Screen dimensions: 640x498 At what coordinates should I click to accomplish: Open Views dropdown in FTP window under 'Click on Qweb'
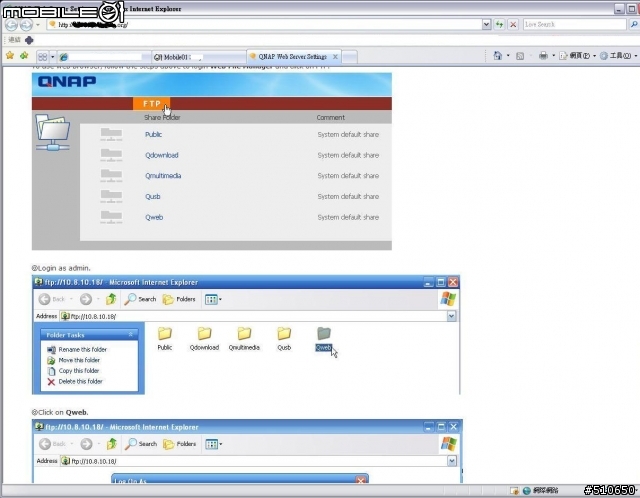point(213,444)
